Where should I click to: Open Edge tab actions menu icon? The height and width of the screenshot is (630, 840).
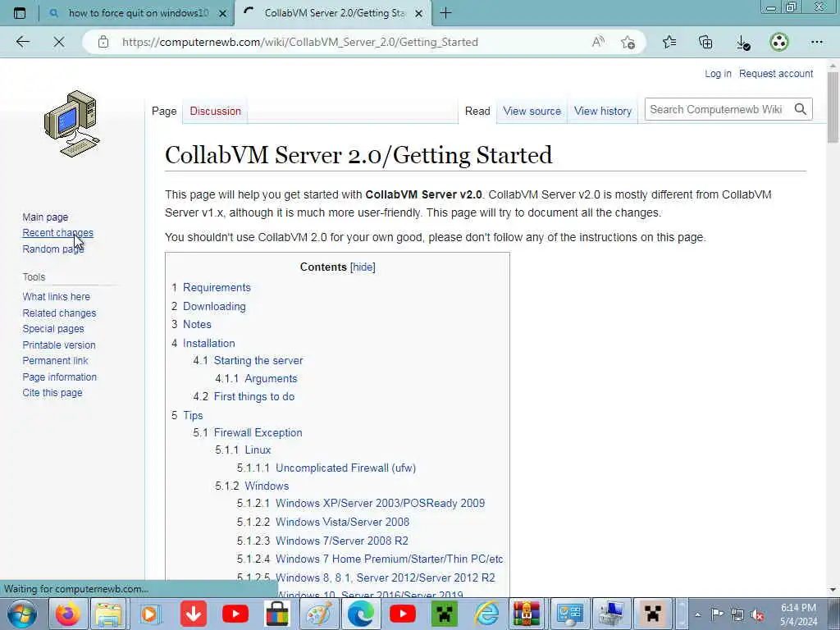click(x=20, y=13)
